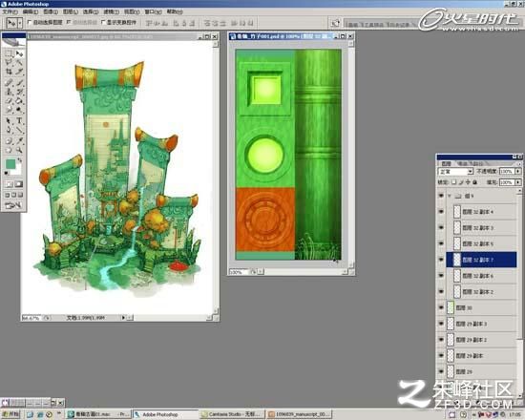The image size is (525, 420).
Task: Select the Line shape tool
Action: [x=19, y=130]
